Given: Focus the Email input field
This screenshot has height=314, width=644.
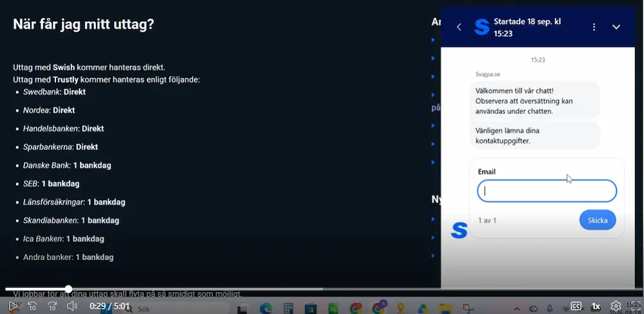Looking at the screenshot, I should point(547,191).
